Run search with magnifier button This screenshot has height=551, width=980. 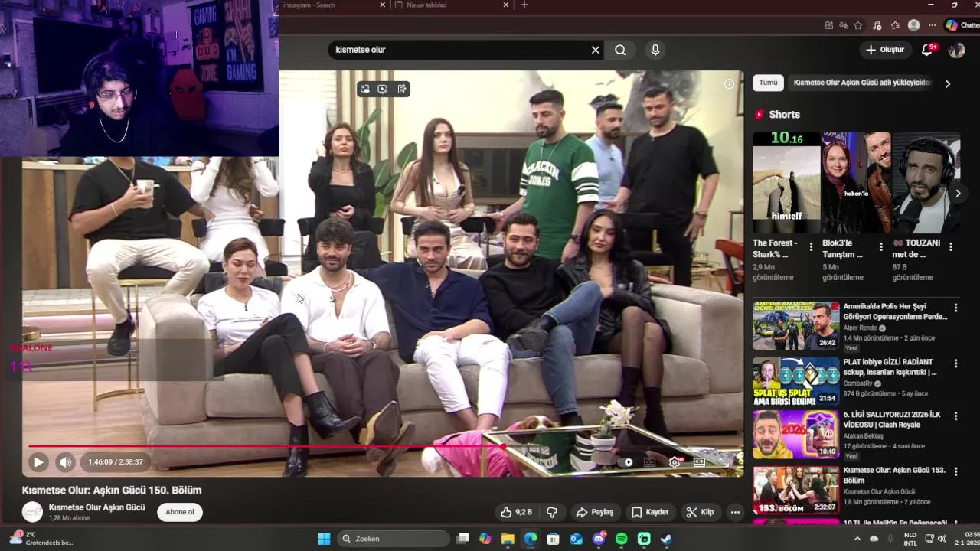pos(620,50)
